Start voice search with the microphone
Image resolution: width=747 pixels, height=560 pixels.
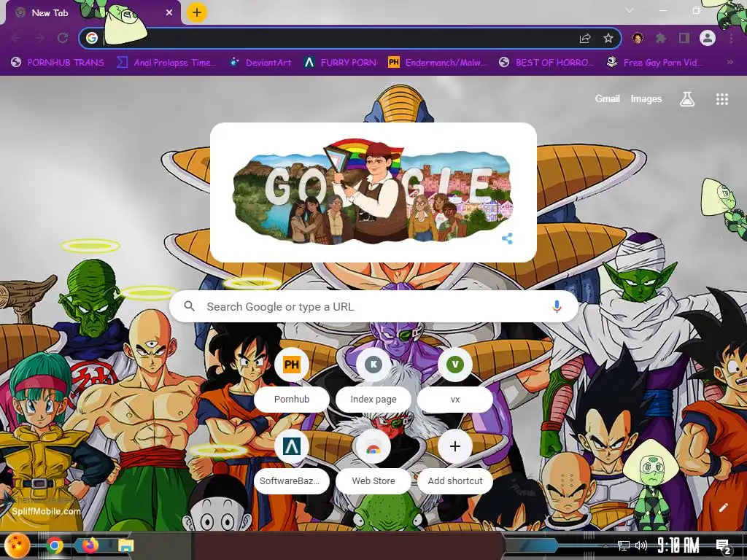557,306
